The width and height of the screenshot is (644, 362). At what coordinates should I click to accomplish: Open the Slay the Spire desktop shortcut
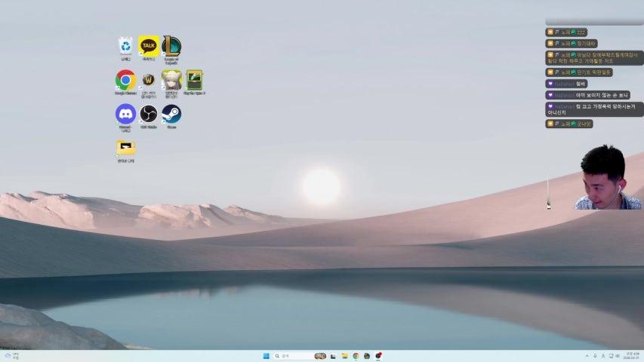click(x=195, y=80)
